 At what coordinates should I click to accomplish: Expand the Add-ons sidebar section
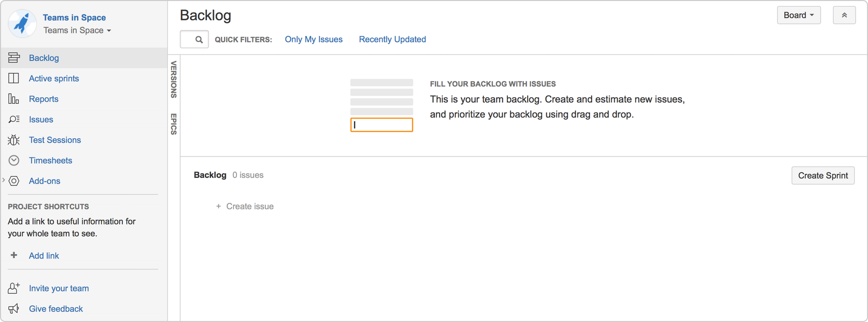click(x=4, y=180)
